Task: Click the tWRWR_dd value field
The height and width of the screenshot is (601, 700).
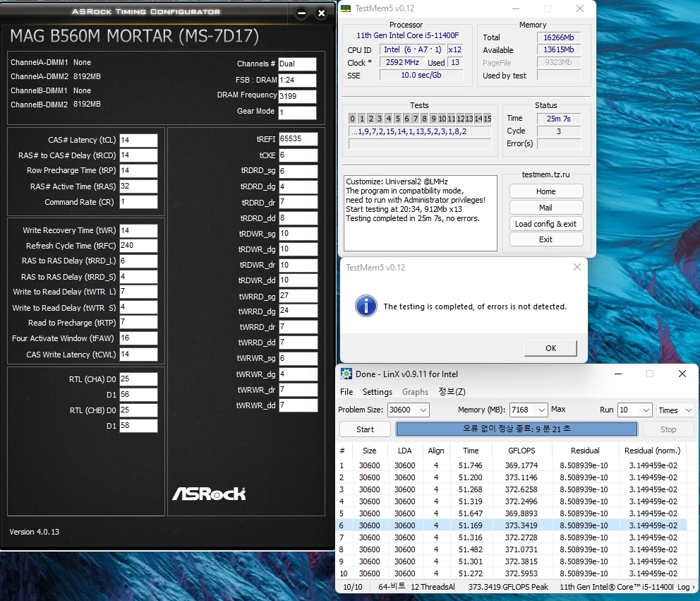Action: point(298,405)
